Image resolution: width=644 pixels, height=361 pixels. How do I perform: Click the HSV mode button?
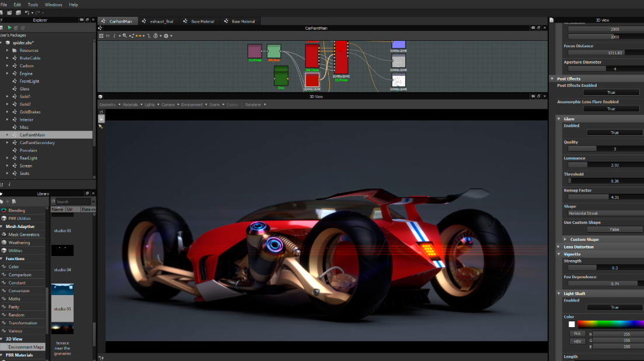(577, 341)
